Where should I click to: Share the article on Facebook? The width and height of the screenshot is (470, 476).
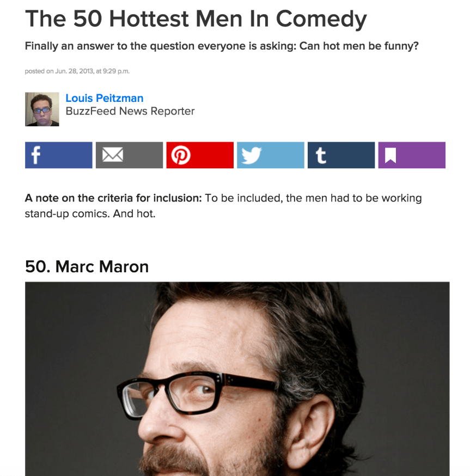tap(59, 155)
